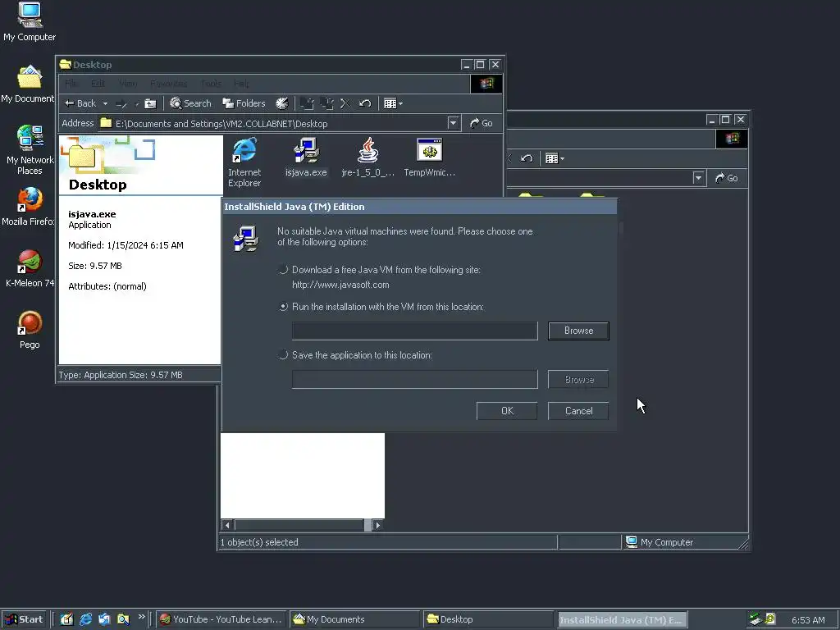The width and height of the screenshot is (840, 630).
Task: Expand address dropdown in My Documents window
Action: 699,178
